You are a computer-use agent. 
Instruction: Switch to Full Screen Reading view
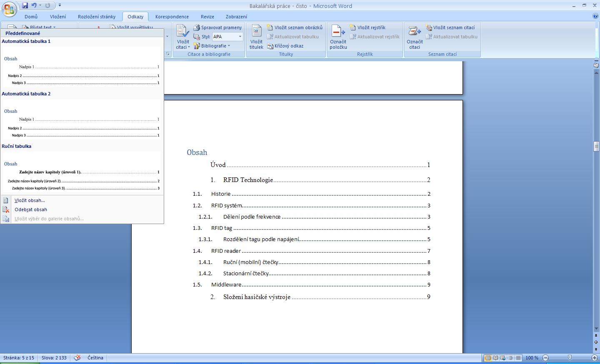tap(495, 358)
